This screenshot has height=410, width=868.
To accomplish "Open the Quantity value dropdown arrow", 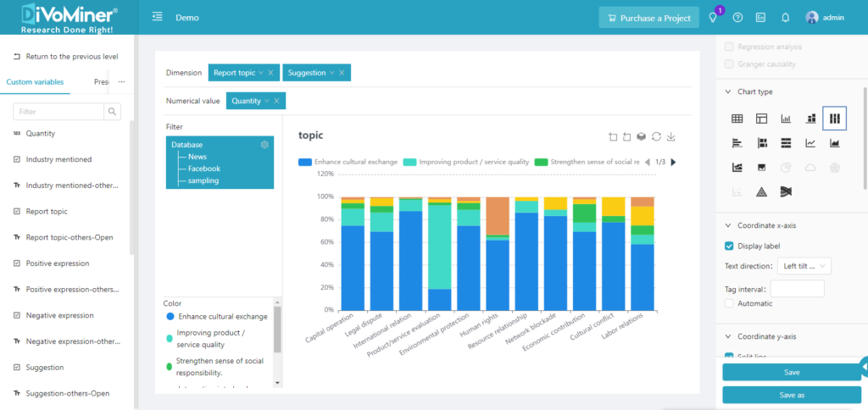I will [x=267, y=102].
